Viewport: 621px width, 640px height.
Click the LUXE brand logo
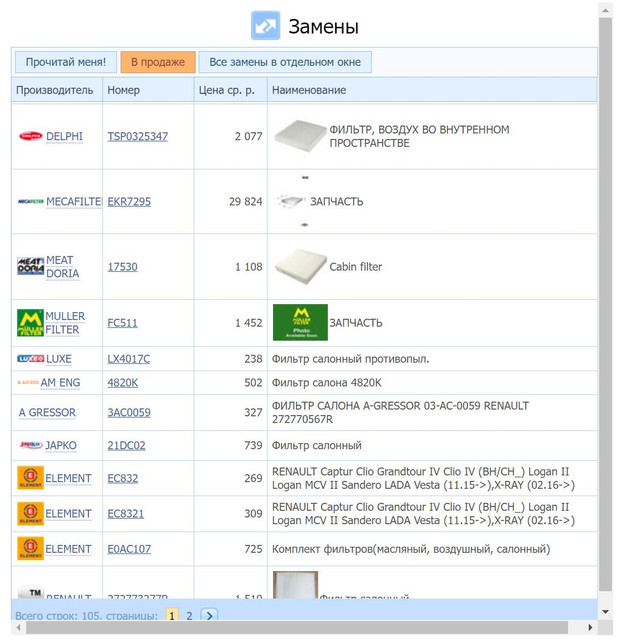(31, 359)
